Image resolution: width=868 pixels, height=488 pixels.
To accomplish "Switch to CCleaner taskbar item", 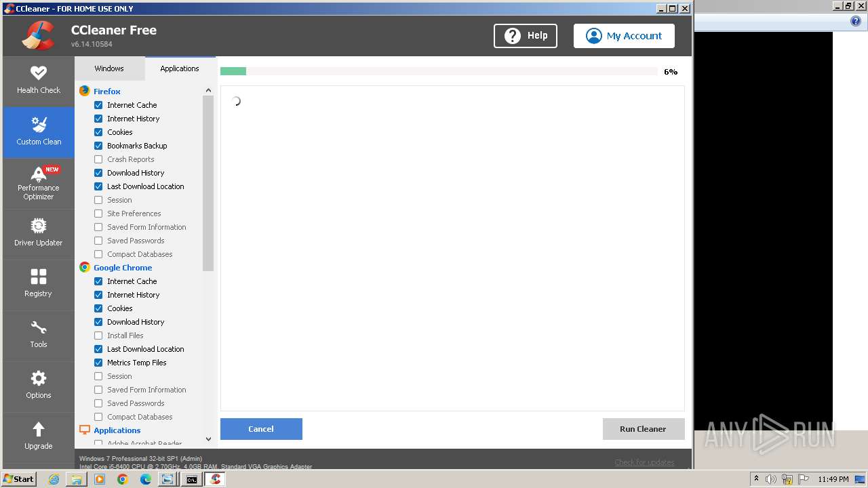I will pyautogui.click(x=215, y=479).
